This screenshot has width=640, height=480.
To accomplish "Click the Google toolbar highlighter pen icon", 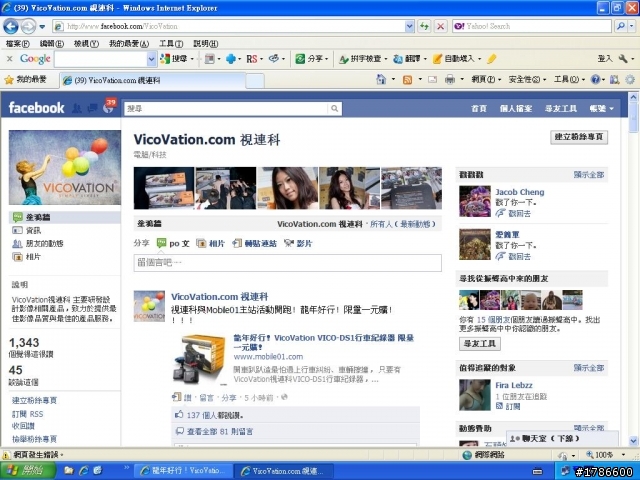I will (x=492, y=59).
